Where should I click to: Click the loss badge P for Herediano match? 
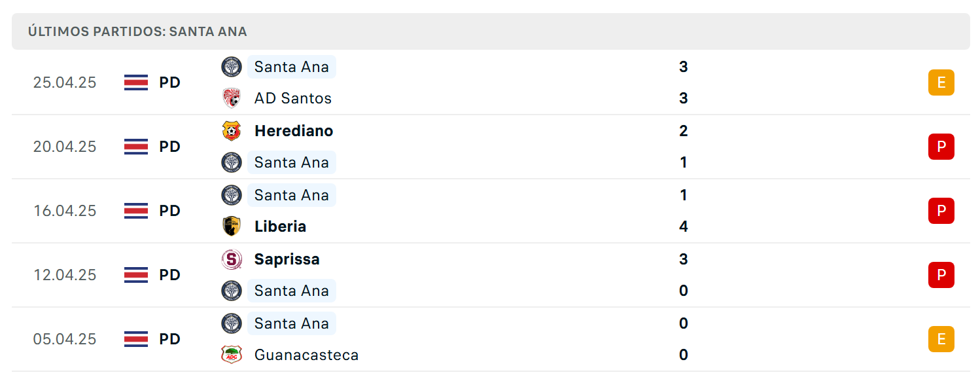[941, 147]
